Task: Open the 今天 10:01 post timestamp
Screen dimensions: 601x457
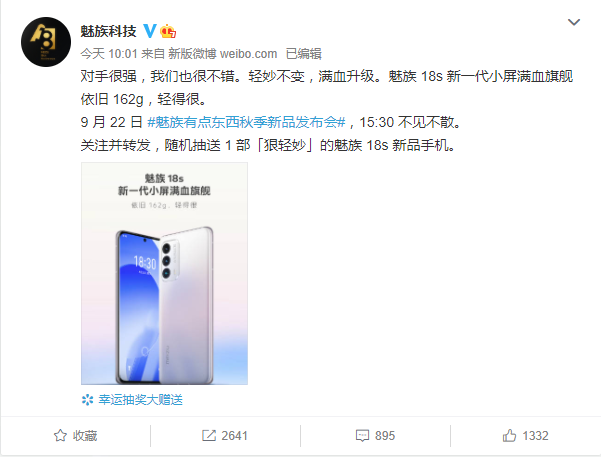Action: click(109, 54)
